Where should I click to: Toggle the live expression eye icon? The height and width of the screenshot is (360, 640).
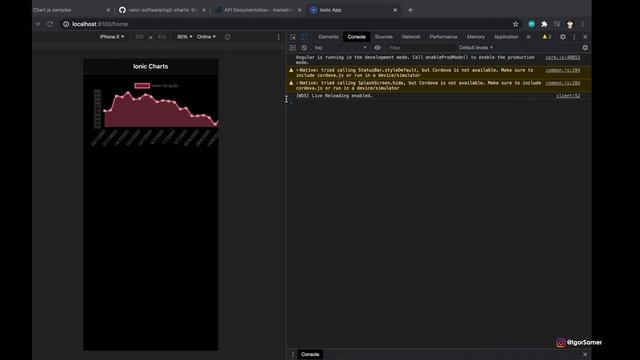pos(378,48)
